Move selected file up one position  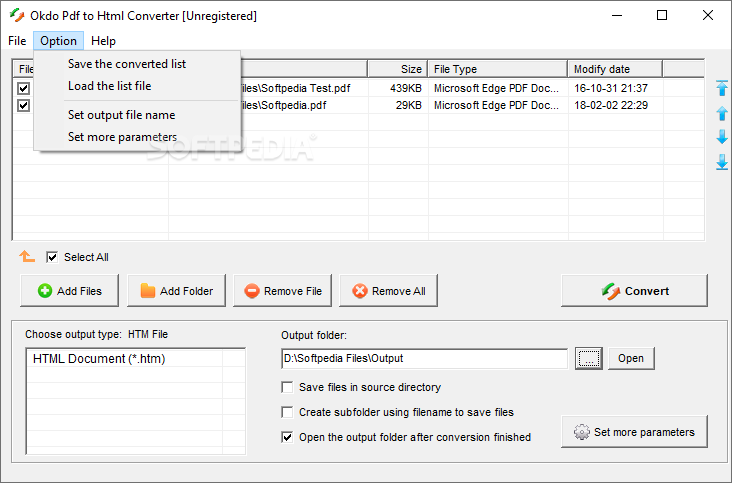click(x=722, y=112)
